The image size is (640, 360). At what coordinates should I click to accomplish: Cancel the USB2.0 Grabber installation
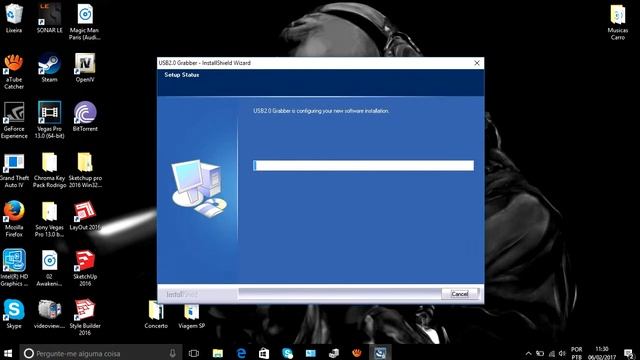[x=460, y=294]
